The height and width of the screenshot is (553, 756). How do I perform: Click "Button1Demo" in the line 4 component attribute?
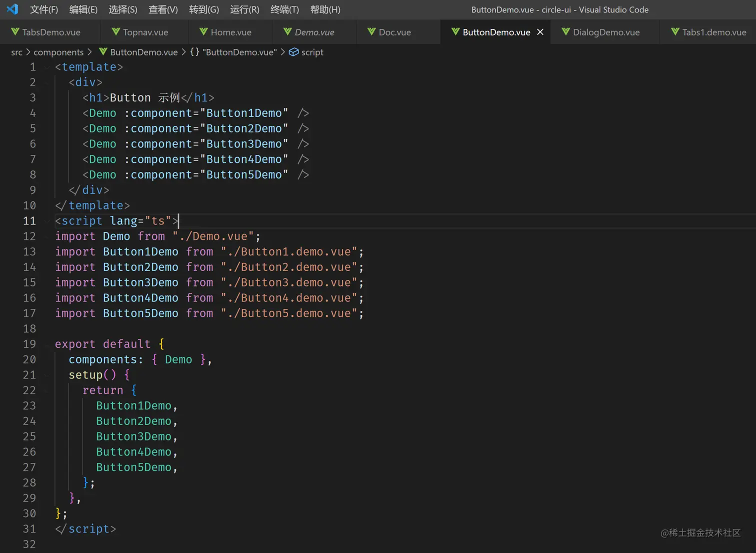click(244, 113)
